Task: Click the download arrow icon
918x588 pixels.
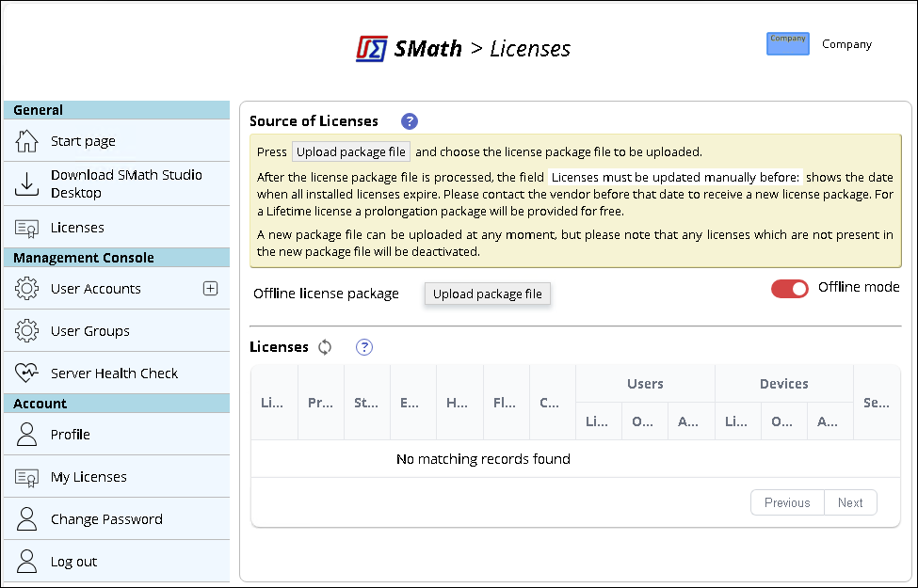Action: [26, 183]
